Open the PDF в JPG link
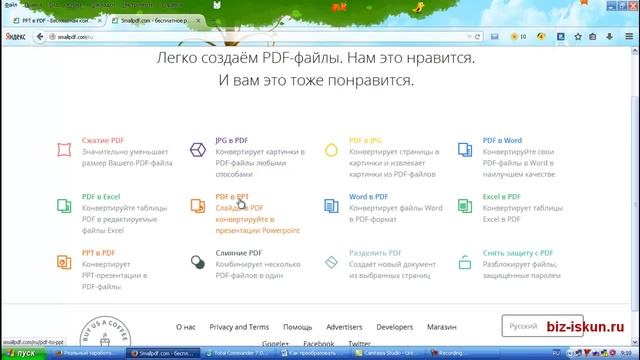The height and width of the screenshot is (360, 640). 365,140
